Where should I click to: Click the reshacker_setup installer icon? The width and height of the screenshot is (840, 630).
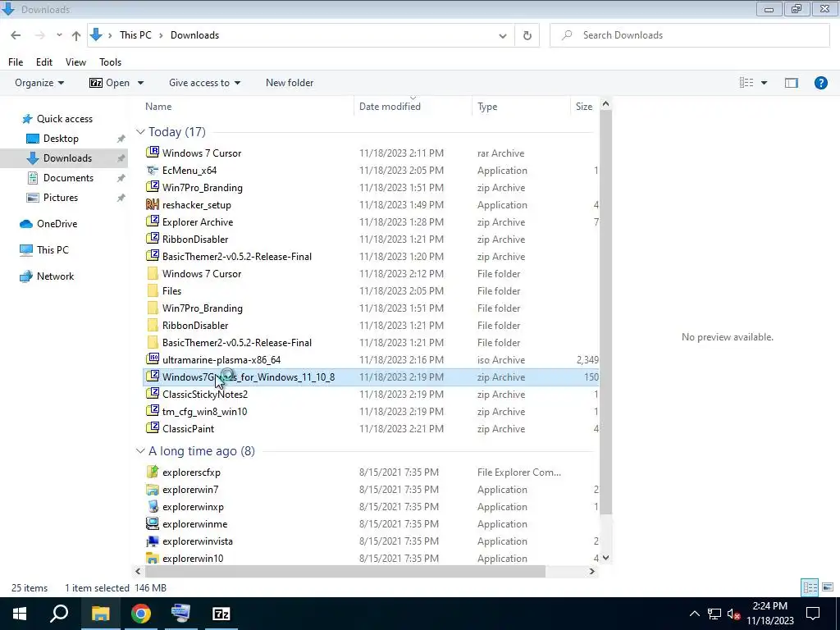point(153,204)
